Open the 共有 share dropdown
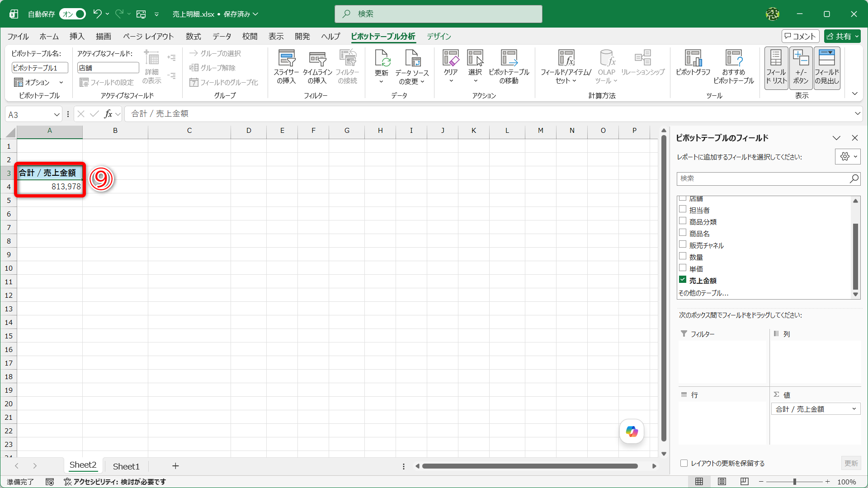This screenshot has height=488, width=868. pos(842,36)
